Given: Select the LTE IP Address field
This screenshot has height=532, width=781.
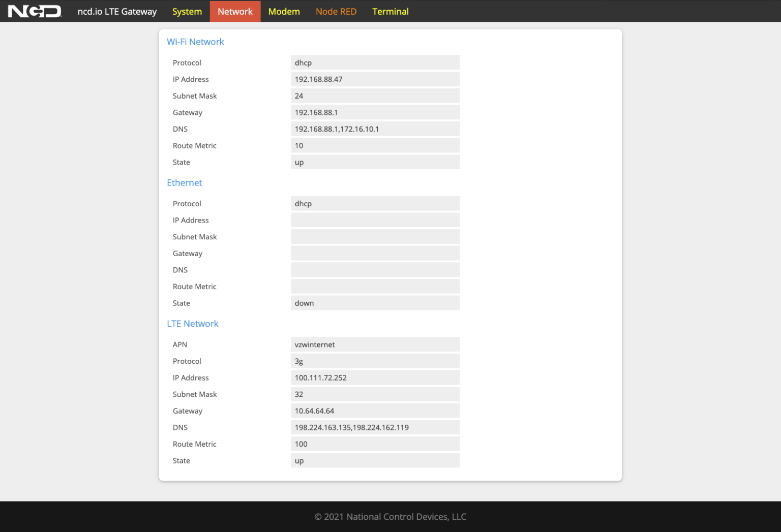Looking at the screenshot, I should [375, 378].
